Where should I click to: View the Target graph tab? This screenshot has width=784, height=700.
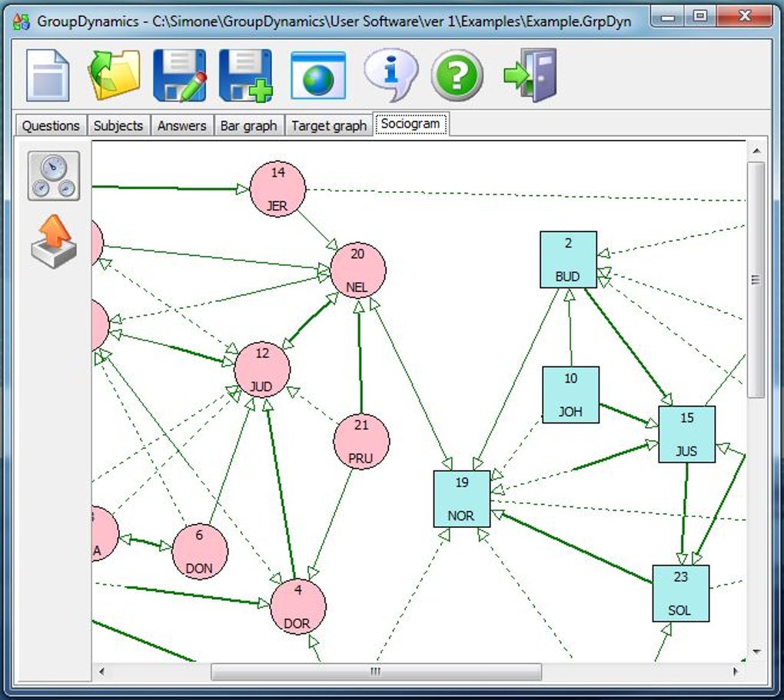pos(329,125)
